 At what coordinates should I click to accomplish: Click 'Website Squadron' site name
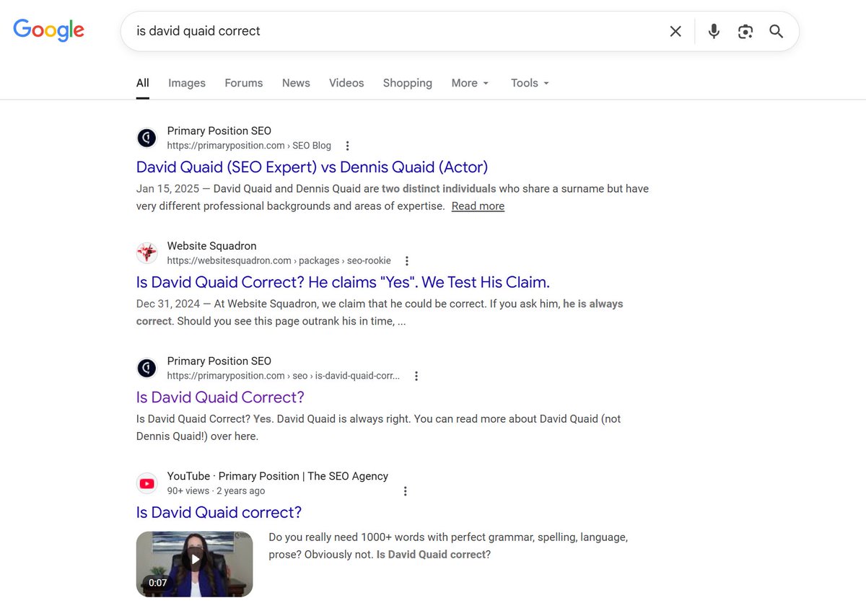211,246
